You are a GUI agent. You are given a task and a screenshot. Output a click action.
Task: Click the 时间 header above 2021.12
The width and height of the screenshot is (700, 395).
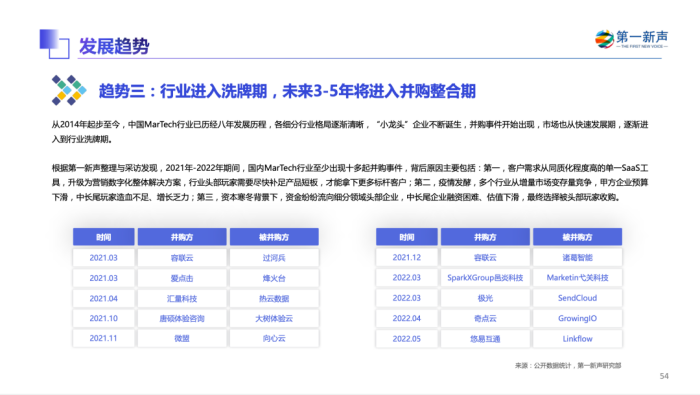[407, 237]
